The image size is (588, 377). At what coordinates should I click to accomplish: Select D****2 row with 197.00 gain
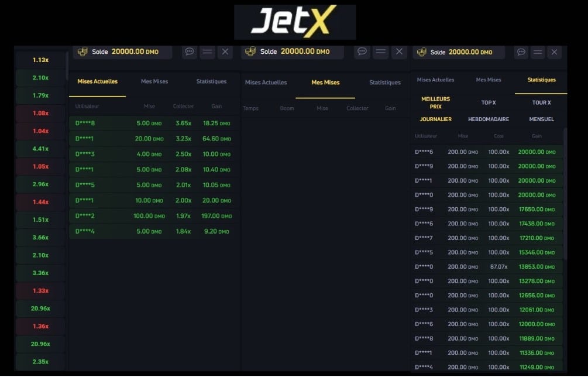tap(153, 216)
